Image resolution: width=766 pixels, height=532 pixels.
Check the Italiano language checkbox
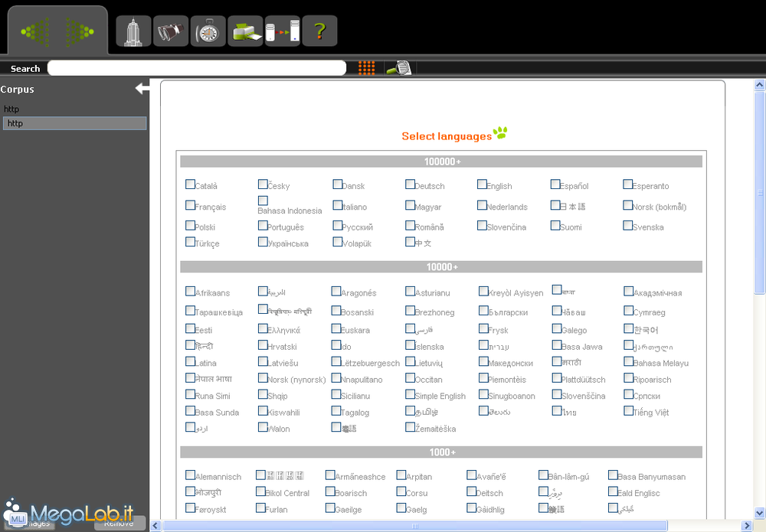338,205
